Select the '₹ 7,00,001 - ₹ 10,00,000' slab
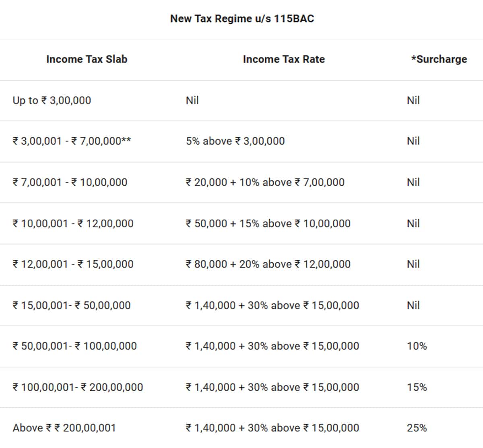483x448 pixels. [70, 182]
